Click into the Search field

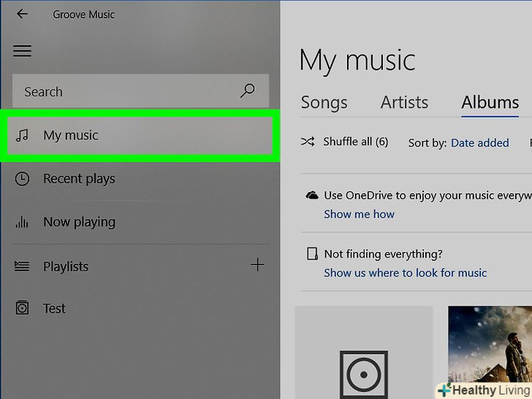(x=140, y=91)
